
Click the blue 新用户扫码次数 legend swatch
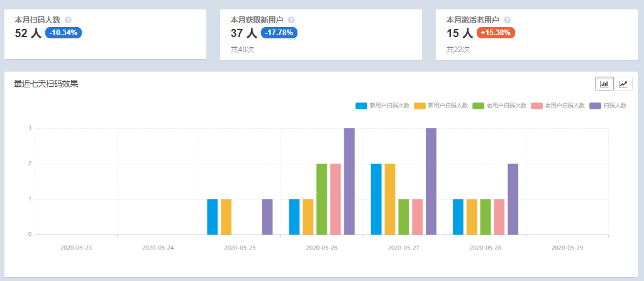[361, 106]
